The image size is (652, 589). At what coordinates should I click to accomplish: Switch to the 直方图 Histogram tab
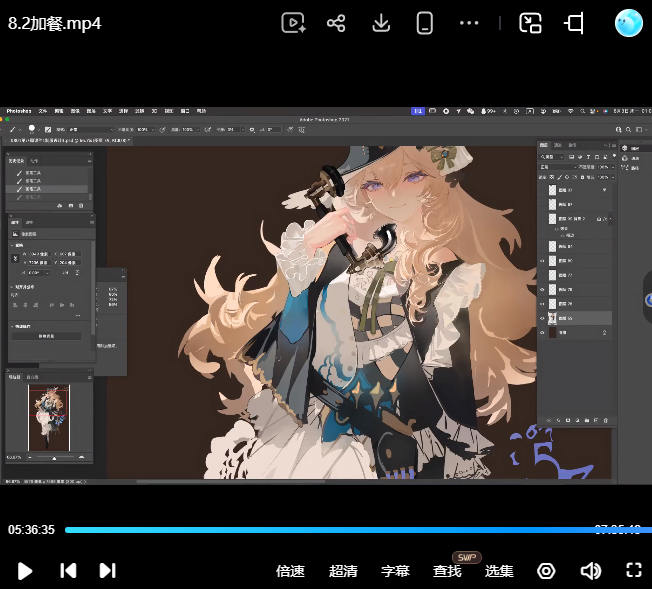coord(32,377)
